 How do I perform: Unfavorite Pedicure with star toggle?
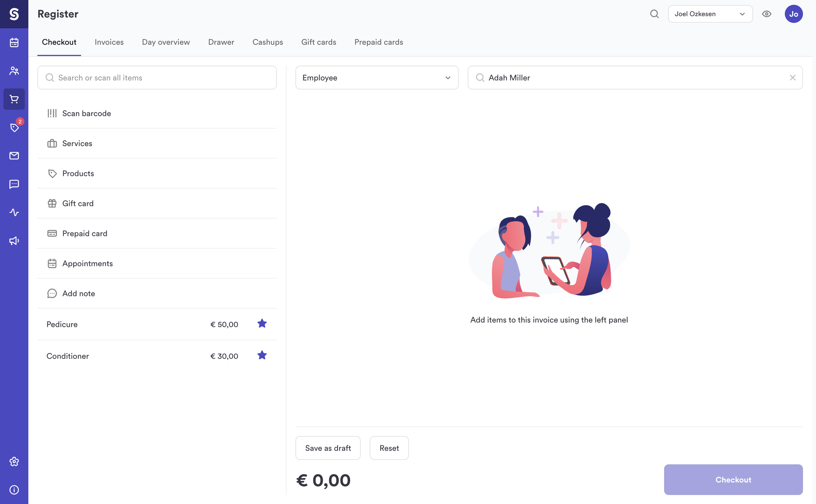click(262, 324)
